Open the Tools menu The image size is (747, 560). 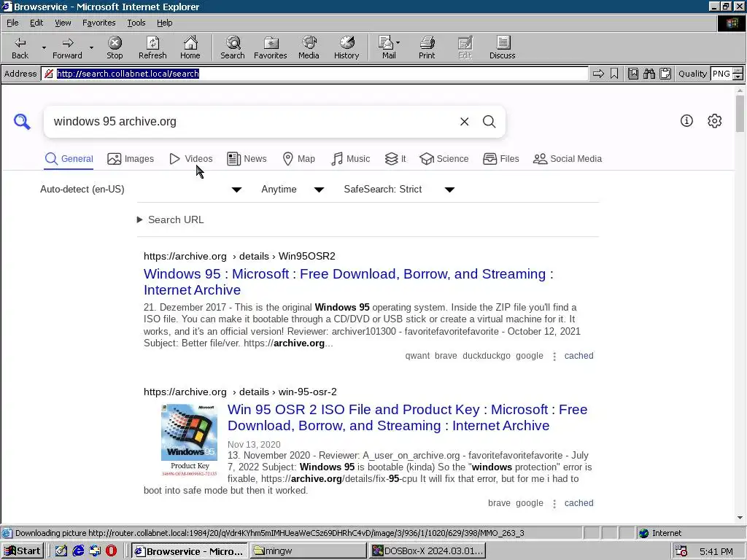click(136, 23)
